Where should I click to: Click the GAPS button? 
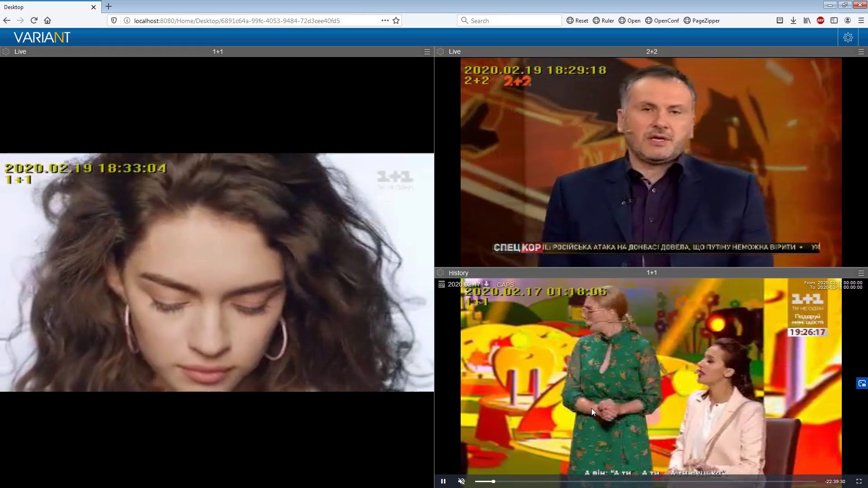click(505, 285)
